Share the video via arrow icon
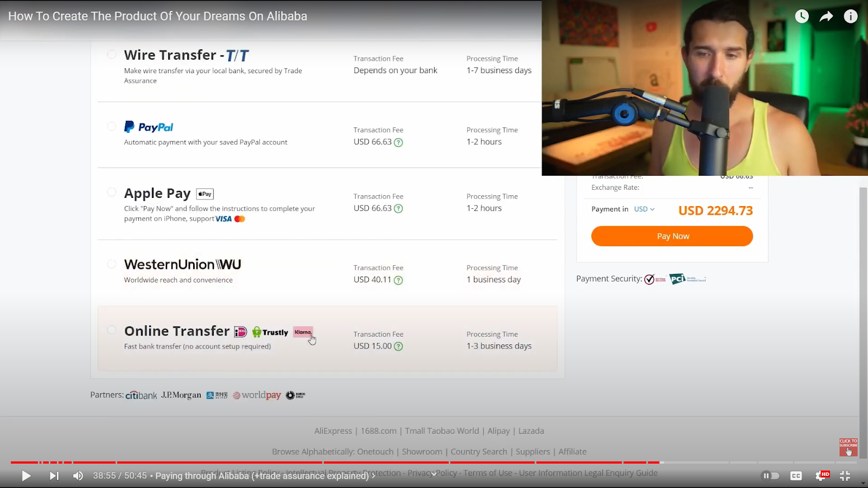This screenshot has width=868, height=488. coord(826,16)
